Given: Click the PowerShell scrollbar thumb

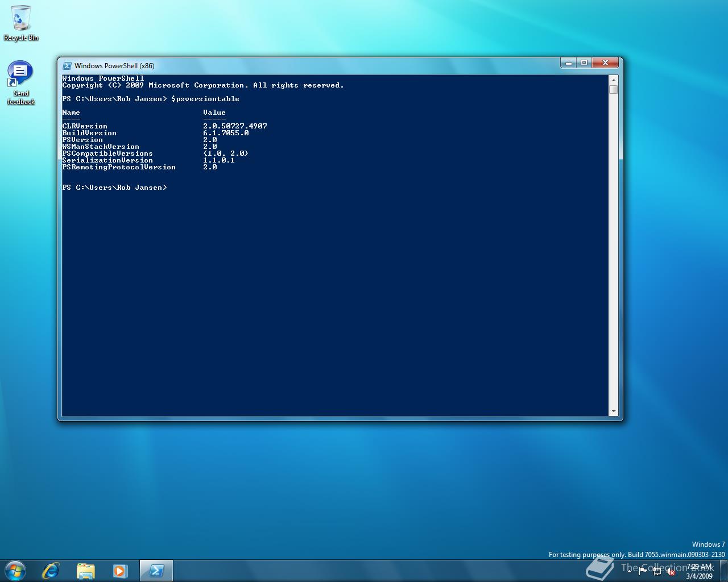Looking at the screenshot, I should click(x=613, y=90).
